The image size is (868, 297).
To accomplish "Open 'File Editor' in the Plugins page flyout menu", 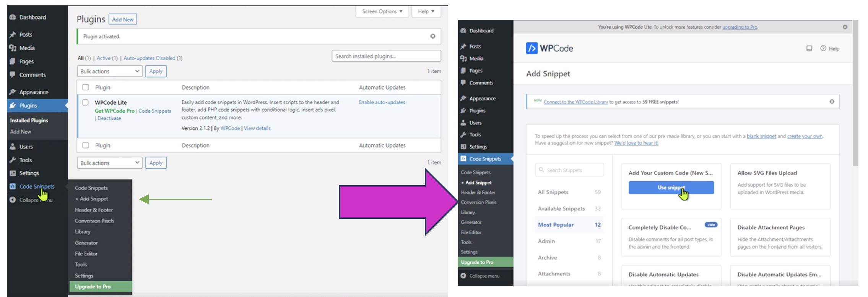I will click(x=86, y=253).
